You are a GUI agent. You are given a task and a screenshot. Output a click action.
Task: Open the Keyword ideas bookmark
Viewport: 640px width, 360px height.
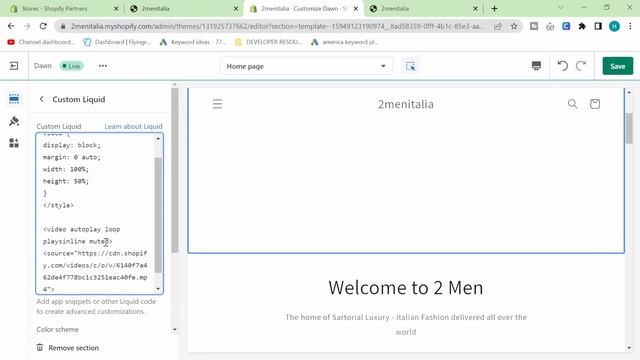[x=193, y=42]
